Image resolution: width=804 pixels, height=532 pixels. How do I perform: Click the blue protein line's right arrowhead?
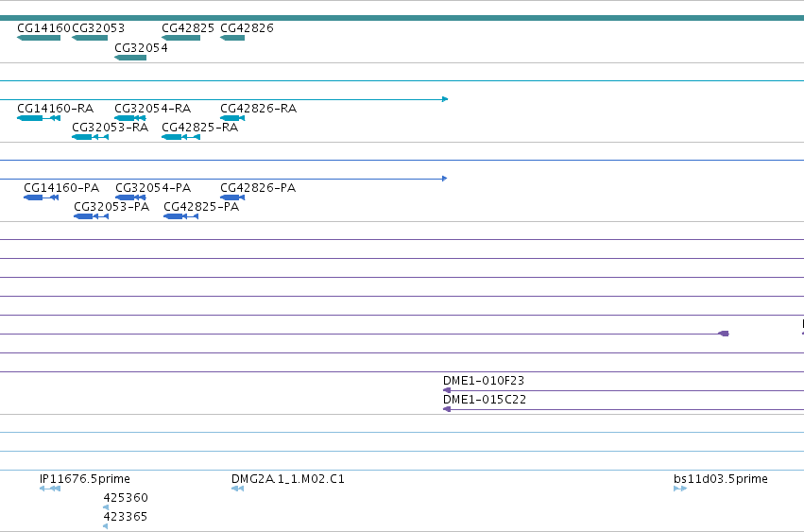click(445, 179)
